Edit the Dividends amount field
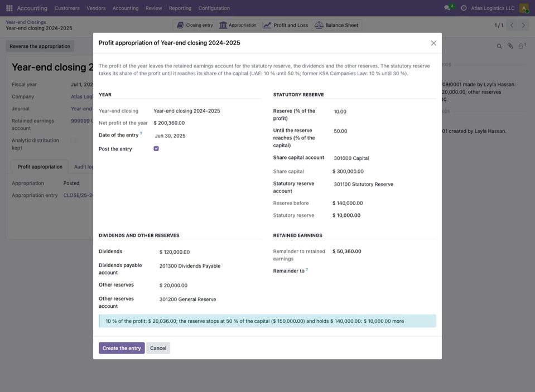The height and width of the screenshot is (392, 535). pyautogui.click(x=210, y=252)
